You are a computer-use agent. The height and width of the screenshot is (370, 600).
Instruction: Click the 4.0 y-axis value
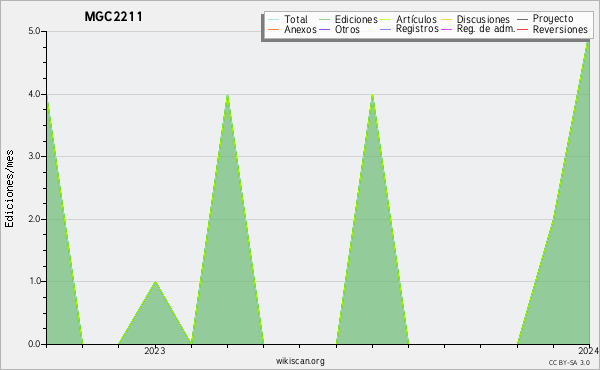(35, 94)
